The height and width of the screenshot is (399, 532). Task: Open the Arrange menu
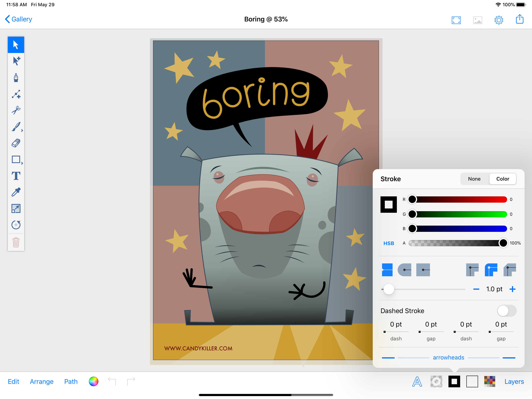[42, 381]
